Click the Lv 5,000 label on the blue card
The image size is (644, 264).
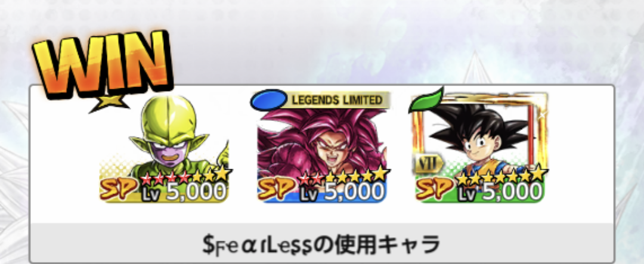342,192
